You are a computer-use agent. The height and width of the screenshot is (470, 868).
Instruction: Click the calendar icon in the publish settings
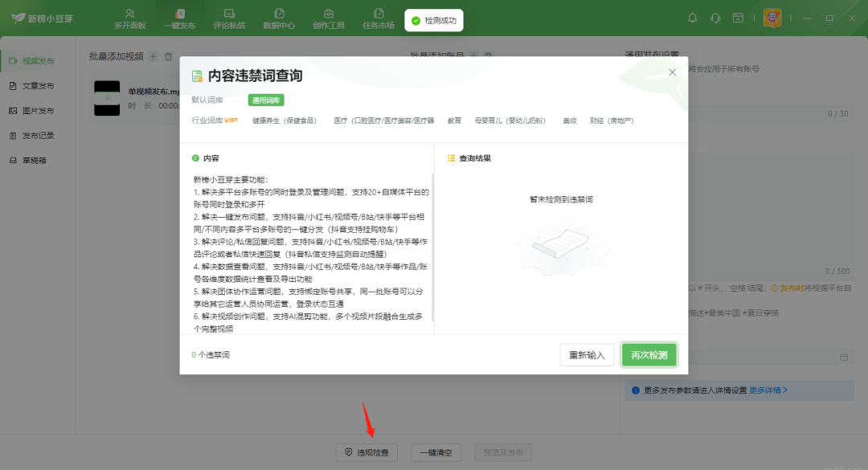(844, 357)
